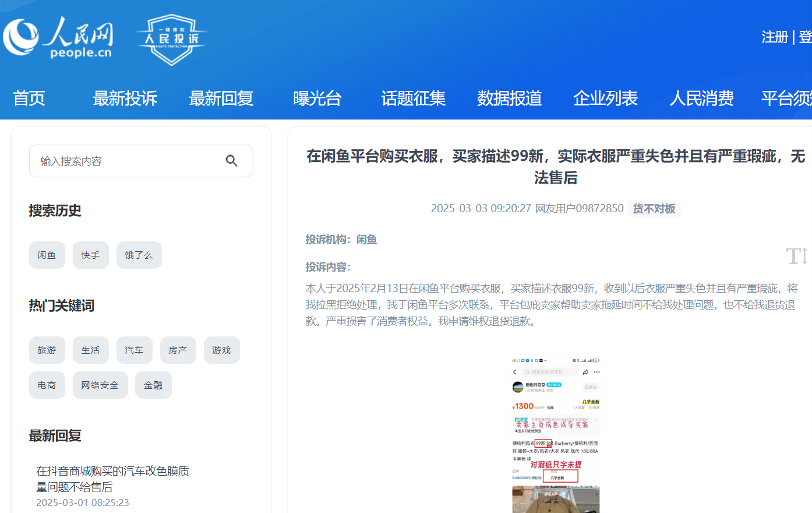The width and height of the screenshot is (812, 513).
Task: Click the 货不对板 complaint tag
Action: (654, 209)
